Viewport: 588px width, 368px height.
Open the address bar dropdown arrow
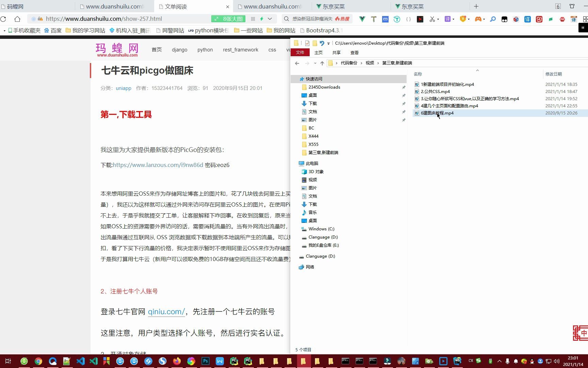point(270,19)
